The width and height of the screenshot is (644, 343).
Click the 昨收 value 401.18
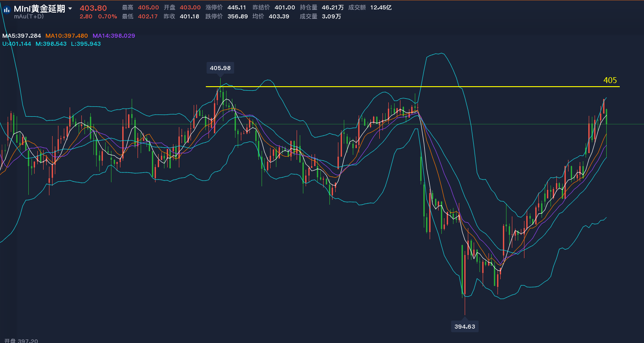[189, 17]
